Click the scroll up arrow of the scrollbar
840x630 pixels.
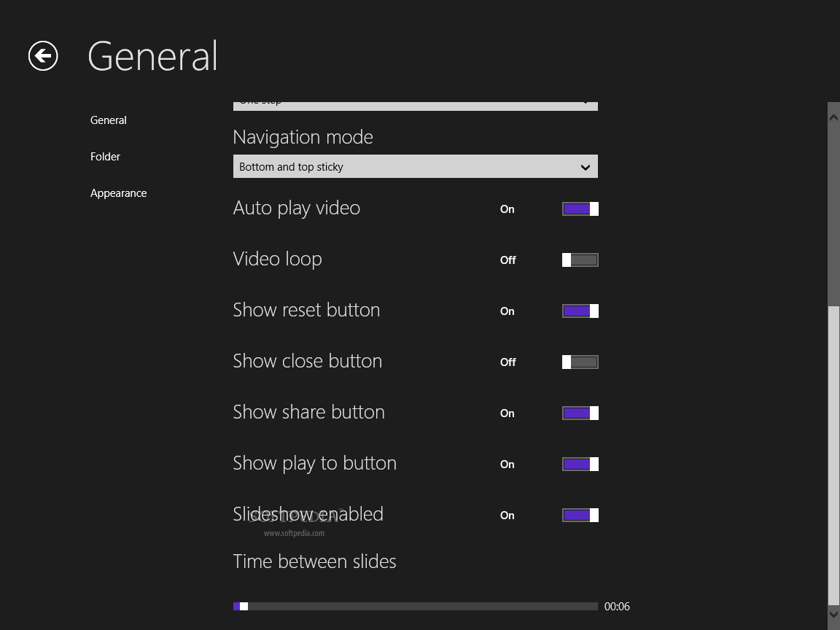pyautogui.click(x=833, y=117)
